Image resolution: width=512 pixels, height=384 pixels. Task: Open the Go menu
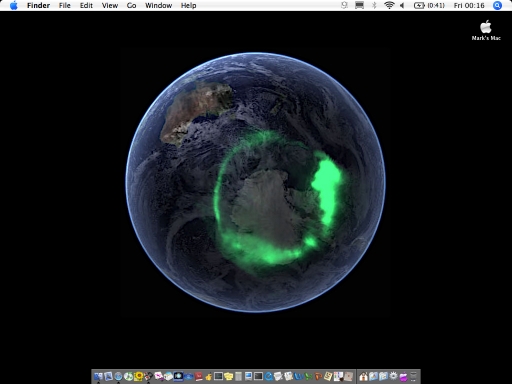point(131,5)
